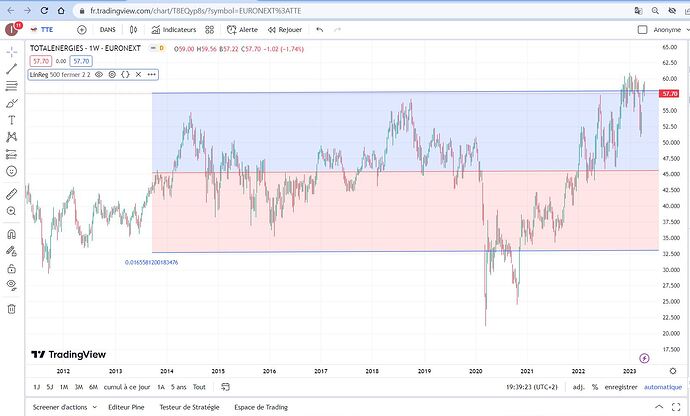690x416 pixels.
Task: Open the Editeur Pine tab
Action: 126,407
